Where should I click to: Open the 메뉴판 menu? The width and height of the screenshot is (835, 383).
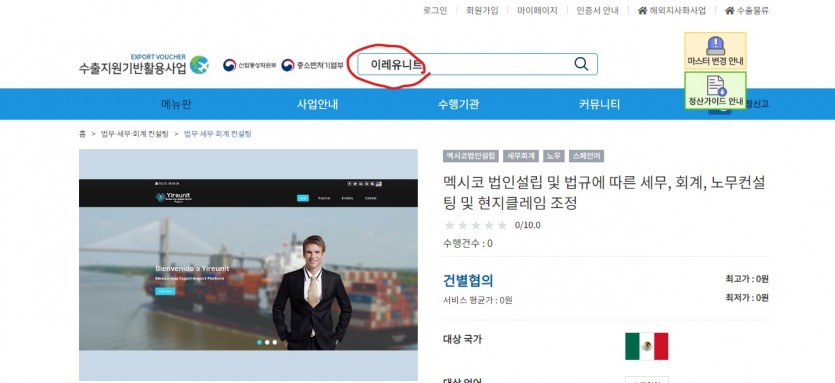tap(176, 104)
